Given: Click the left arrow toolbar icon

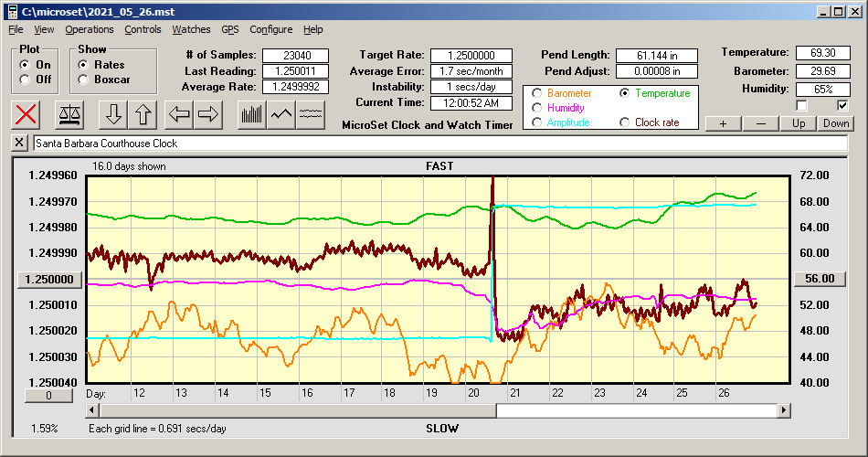Looking at the screenshot, I should coord(179,114).
